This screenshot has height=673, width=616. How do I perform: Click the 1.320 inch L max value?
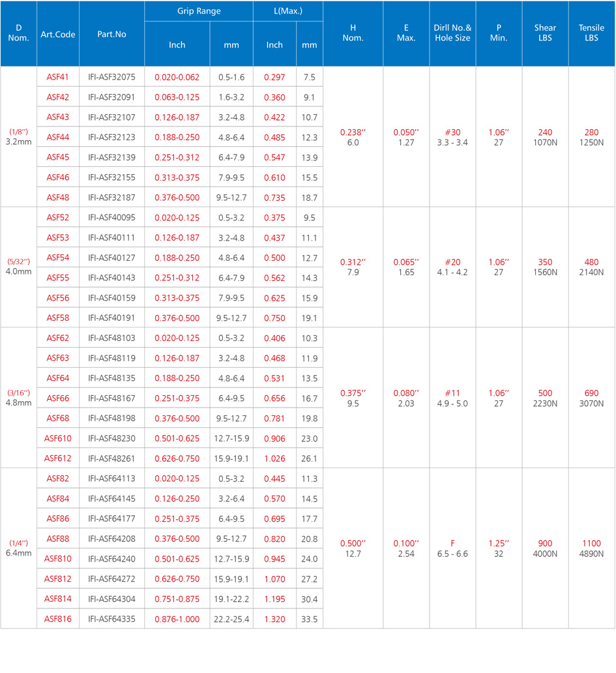274,619
